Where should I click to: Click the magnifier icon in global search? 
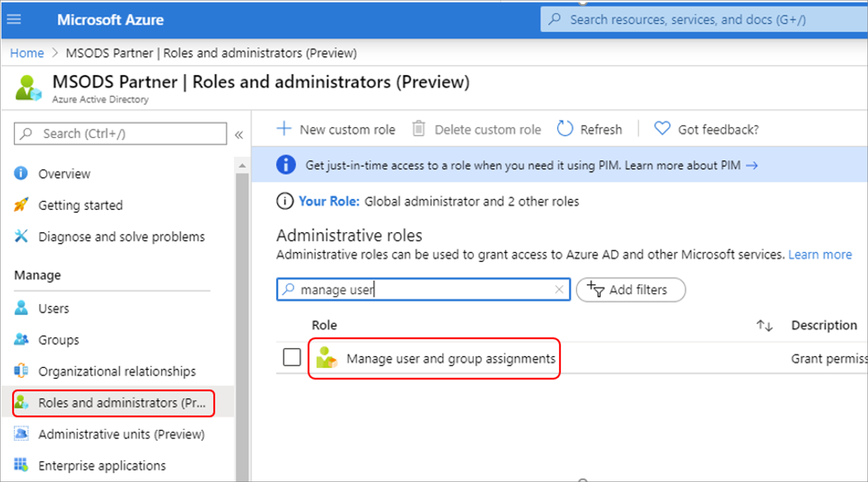click(x=554, y=19)
